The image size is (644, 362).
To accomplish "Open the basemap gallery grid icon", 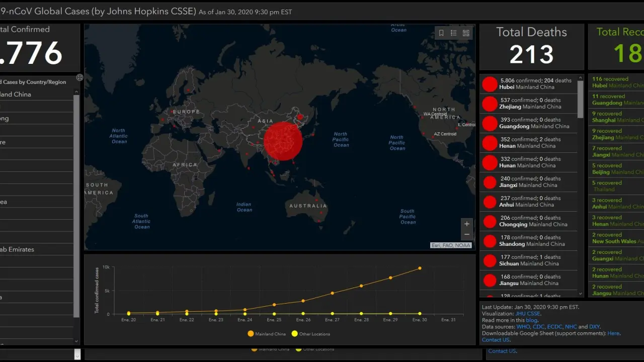I will click(466, 33).
